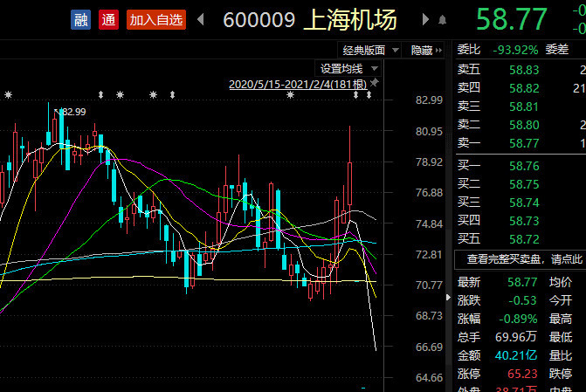Click the large current price 58.77 at top
586x392 pixels.
512,19
